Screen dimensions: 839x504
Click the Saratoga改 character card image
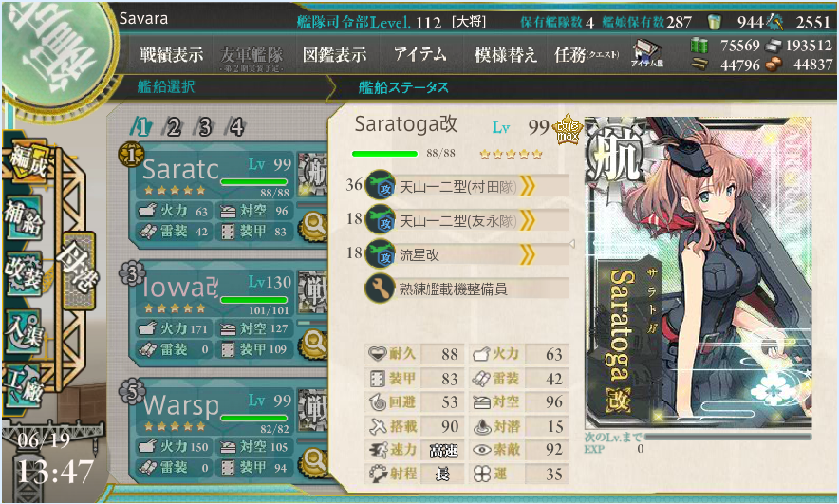click(x=699, y=272)
